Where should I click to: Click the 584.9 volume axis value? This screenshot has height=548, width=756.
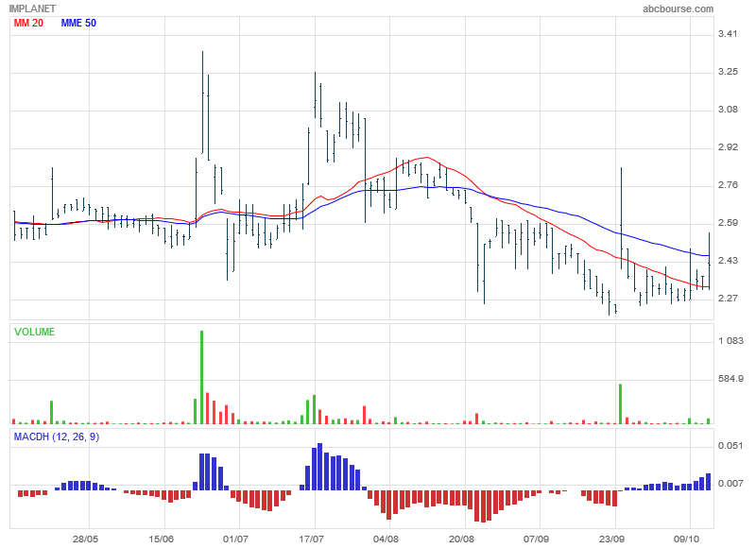[x=730, y=379]
